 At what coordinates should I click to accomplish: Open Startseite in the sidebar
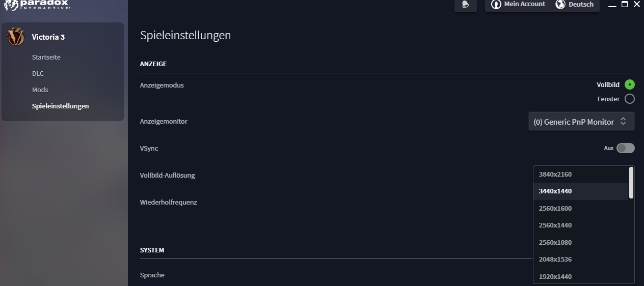46,58
